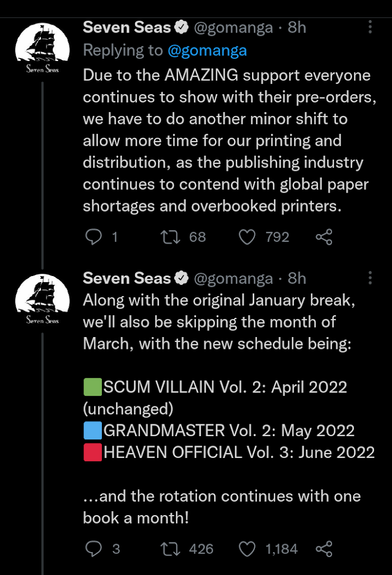Screen dimensions: 392x575
Task: Click verified badge on first tweet
Action: click(182, 27)
